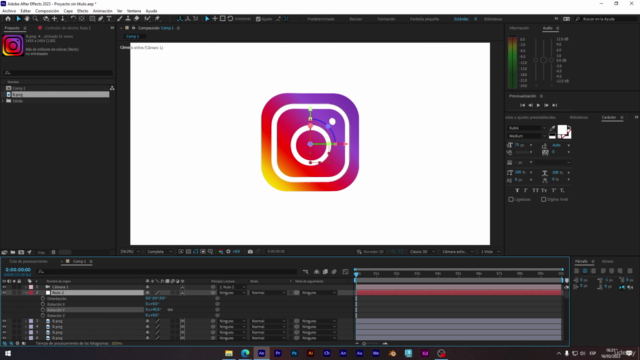Toggle Dígitos hindi checkbox
The width and height of the screenshot is (640, 360).
(x=544, y=200)
